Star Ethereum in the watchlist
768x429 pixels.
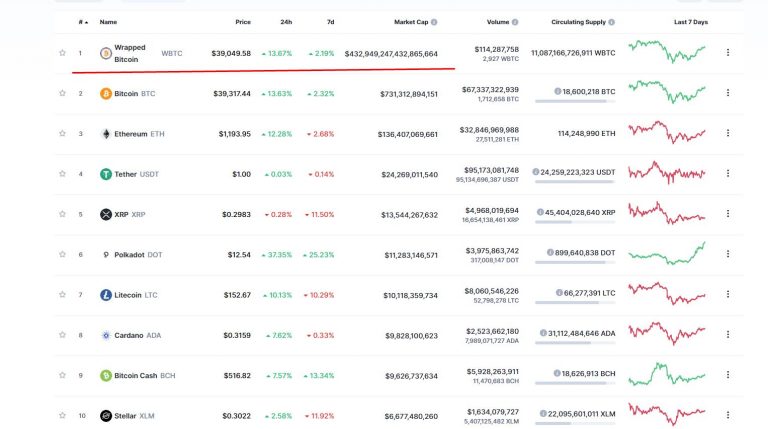pyautogui.click(x=62, y=133)
